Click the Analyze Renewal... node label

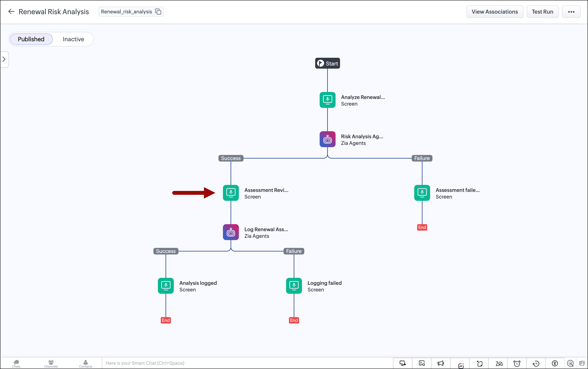click(363, 97)
